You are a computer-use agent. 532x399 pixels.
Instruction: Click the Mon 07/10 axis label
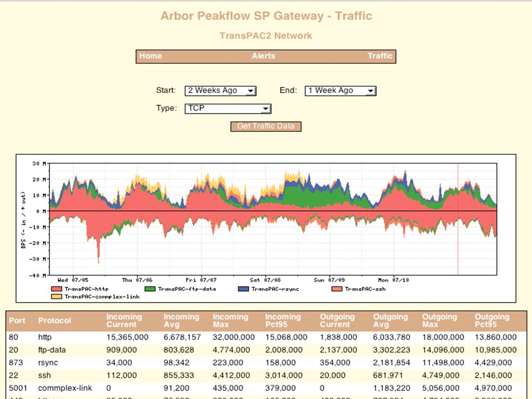point(393,280)
